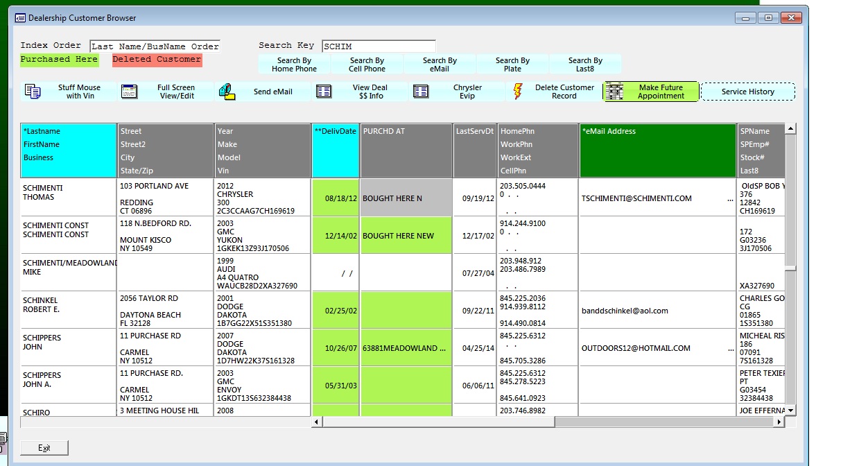Image resolution: width=868 pixels, height=466 pixels.
Task: Click the Dealership Customer Browser title bar icon
Action: tap(20, 18)
